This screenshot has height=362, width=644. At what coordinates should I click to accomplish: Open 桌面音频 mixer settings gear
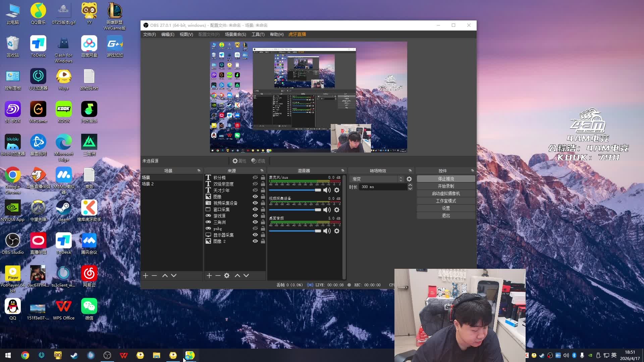pos(337,231)
